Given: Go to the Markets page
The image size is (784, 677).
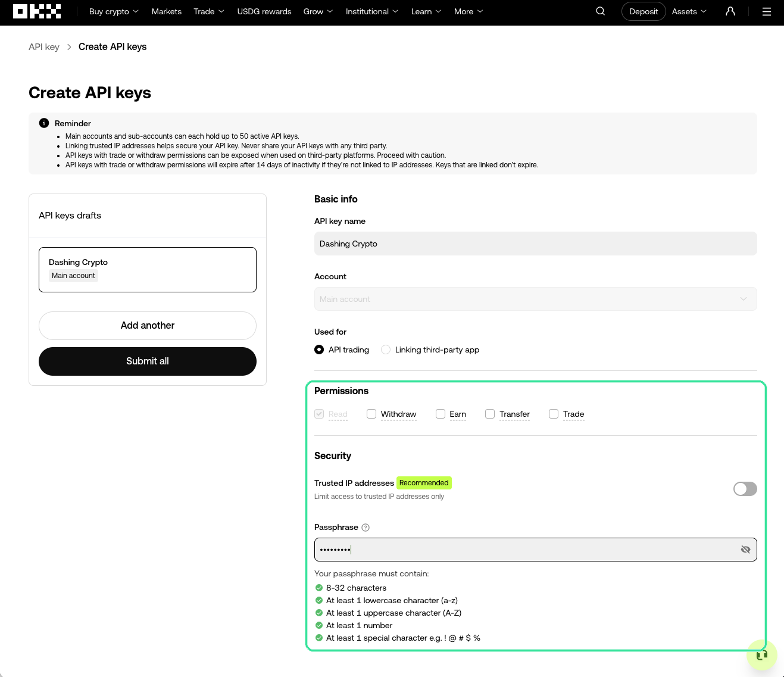Looking at the screenshot, I should tap(167, 11).
